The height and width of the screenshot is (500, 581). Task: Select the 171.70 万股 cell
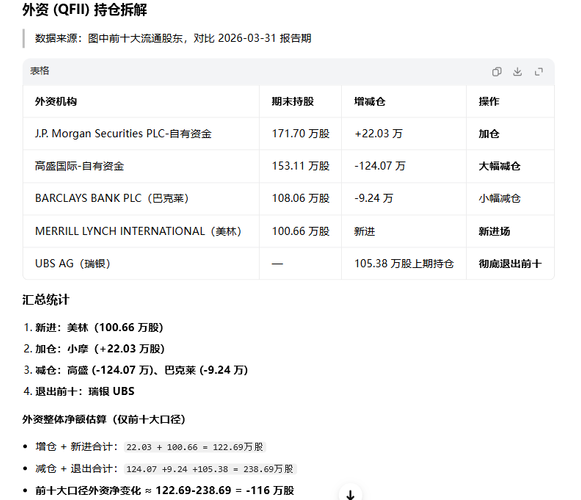301,133
